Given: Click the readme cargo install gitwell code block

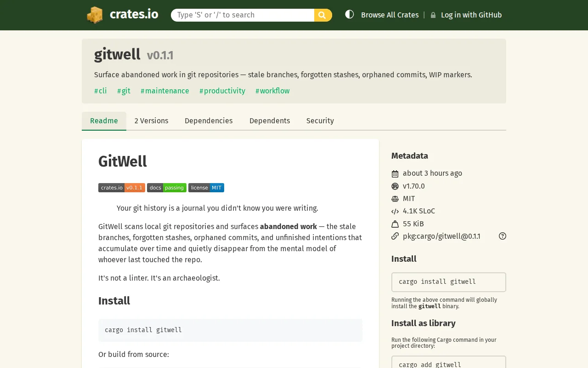Looking at the screenshot, I should click(x=230, y=330).
